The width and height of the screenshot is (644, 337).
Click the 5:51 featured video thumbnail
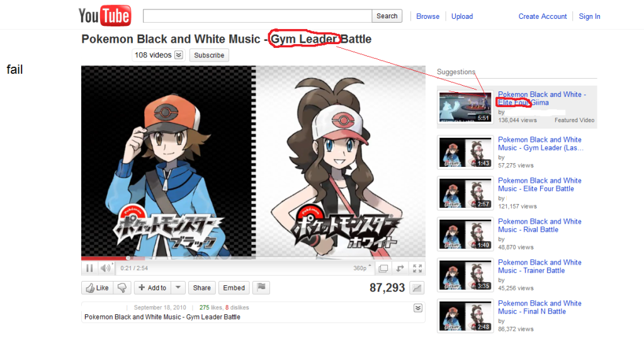(465, 107)
